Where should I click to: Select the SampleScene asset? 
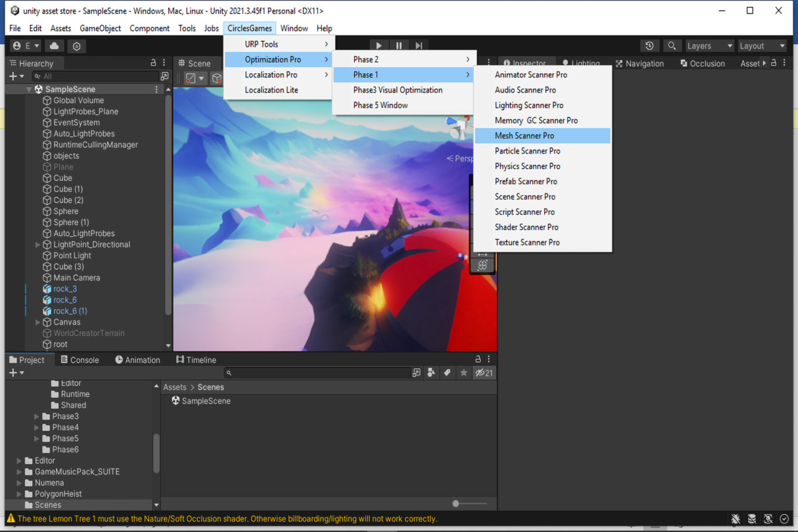[x=201, y=401]
